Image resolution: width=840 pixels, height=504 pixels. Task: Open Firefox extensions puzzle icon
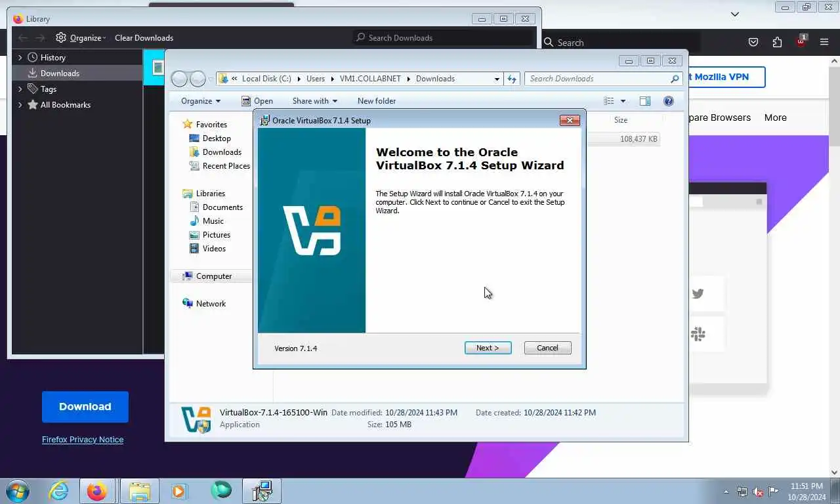pos(777,42)
